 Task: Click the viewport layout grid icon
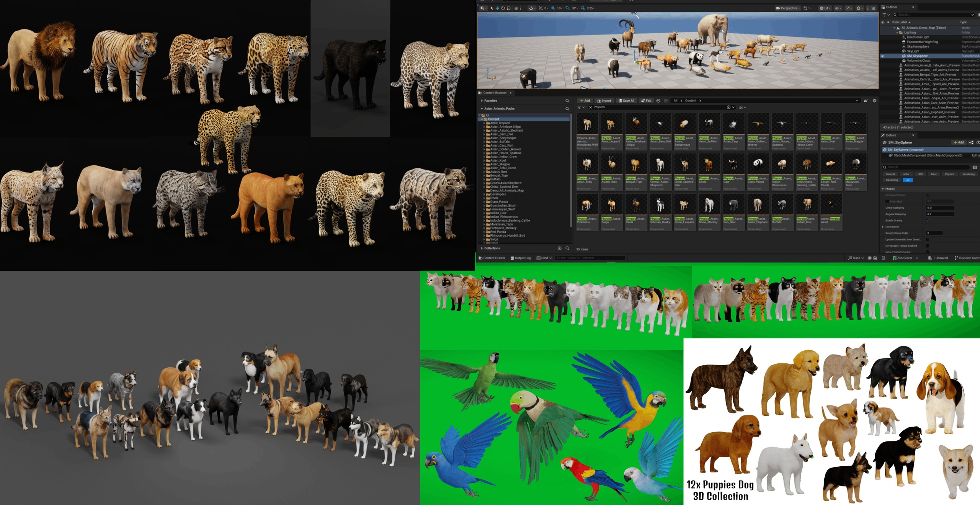[x=873, y=8]
